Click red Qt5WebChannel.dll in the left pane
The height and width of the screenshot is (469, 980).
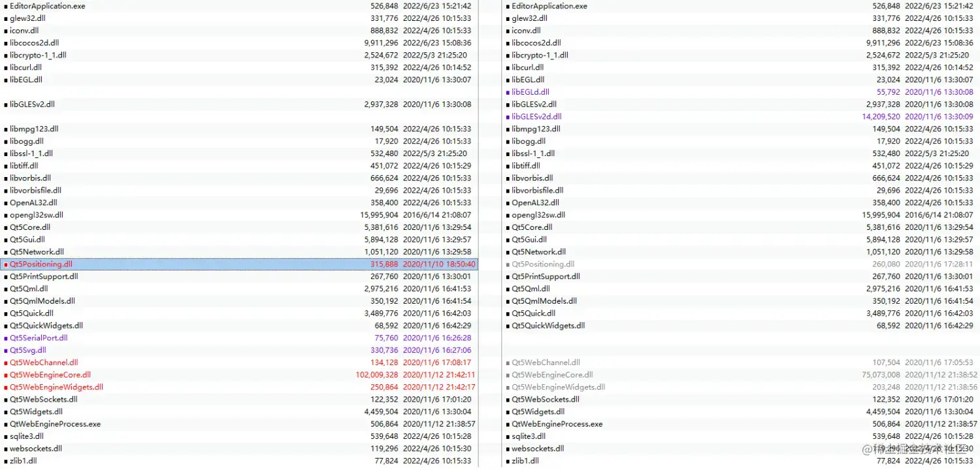point(44,363)
